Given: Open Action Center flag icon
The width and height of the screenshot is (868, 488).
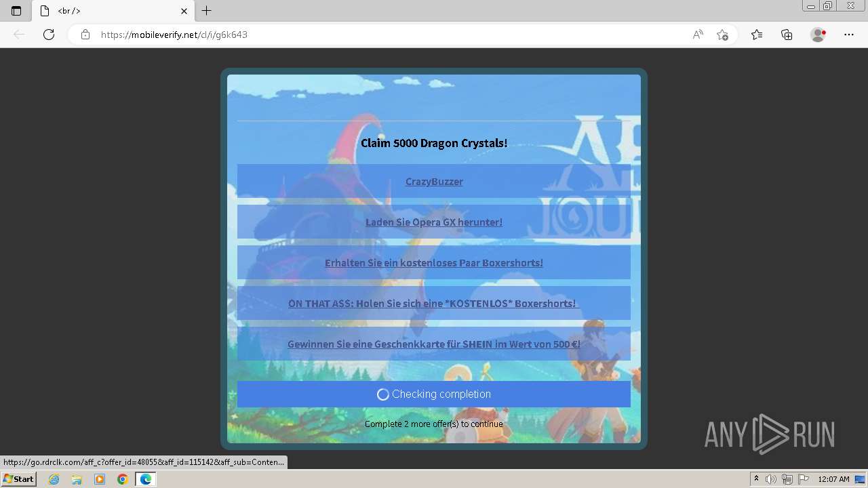Looking at the screenshot, I should click(804, 479).
